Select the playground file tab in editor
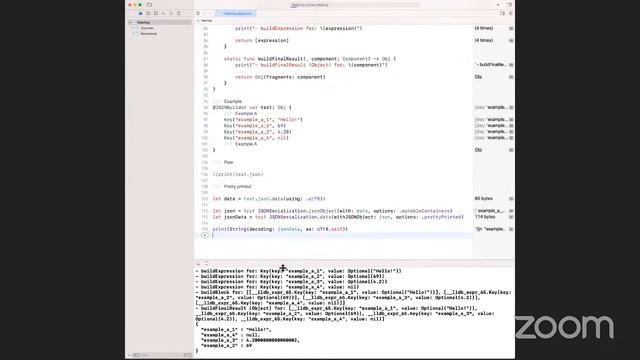 point(236,13)
